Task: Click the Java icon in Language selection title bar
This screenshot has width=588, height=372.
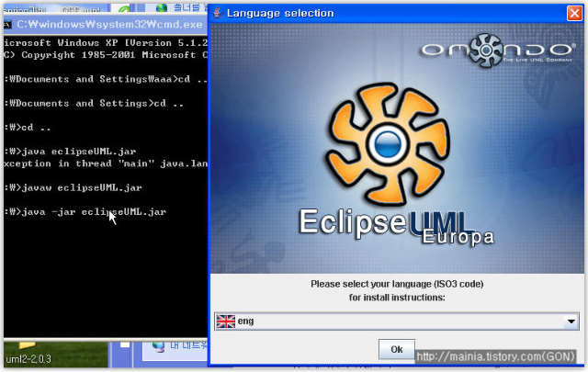Action: click(217, 13)
